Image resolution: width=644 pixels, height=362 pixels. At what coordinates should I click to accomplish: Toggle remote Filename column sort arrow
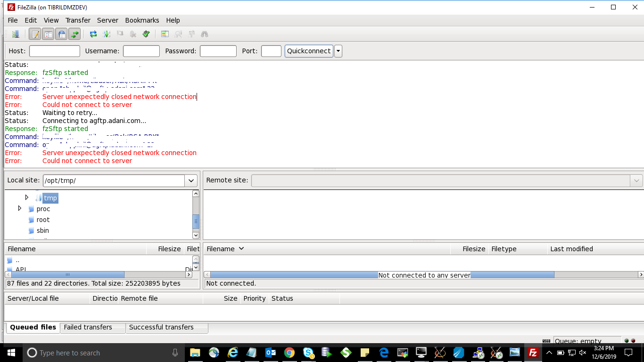pyautogui.click(x=241, y=248)
